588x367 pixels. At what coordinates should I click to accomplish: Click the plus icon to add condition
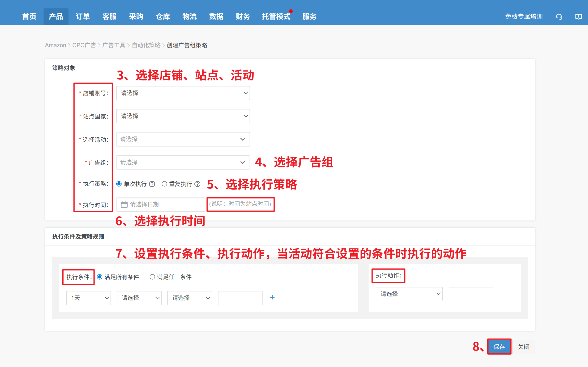coord(272,297)
